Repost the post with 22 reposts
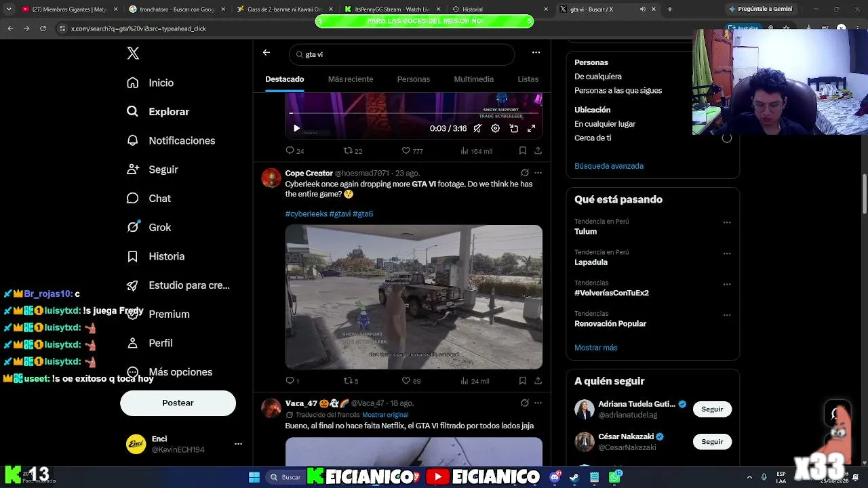Screen dimensions: 868x488 (x=353, y=150)
